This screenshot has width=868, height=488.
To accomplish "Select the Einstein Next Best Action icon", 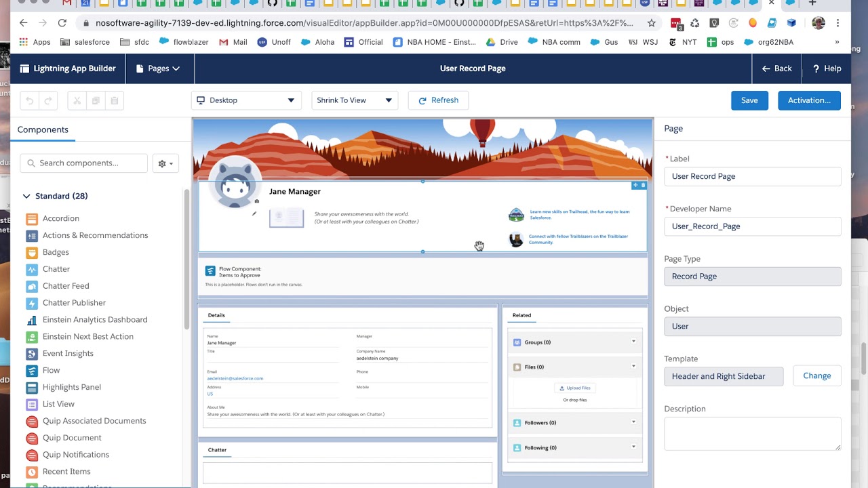I will coord(31,336).
